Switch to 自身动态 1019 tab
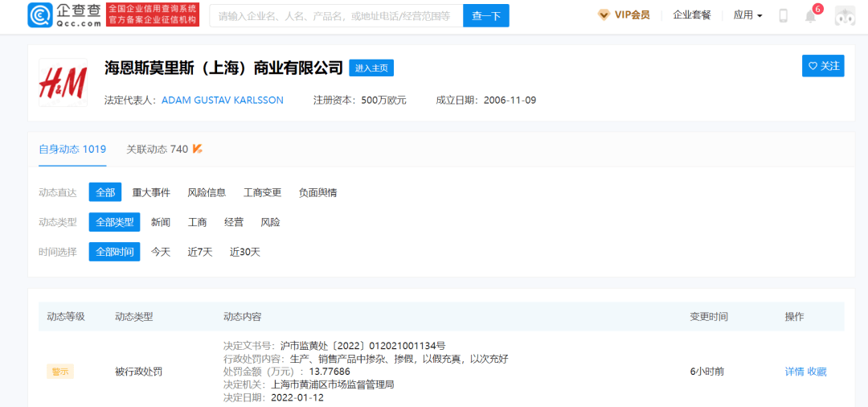 [x=72, y=149]
